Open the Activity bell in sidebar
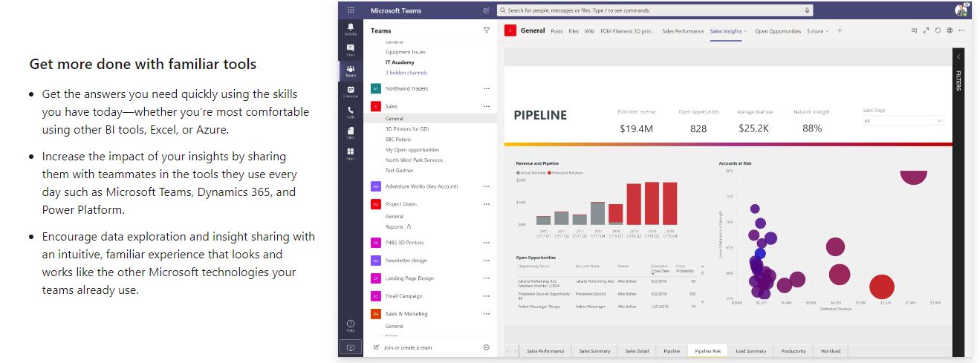Viewport: 980px width, 363px height. [351, 29]
